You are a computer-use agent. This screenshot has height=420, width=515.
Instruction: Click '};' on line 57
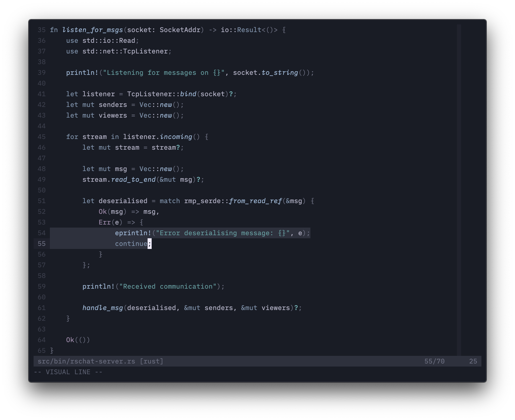pyautogui.click(x=86, y=265)
